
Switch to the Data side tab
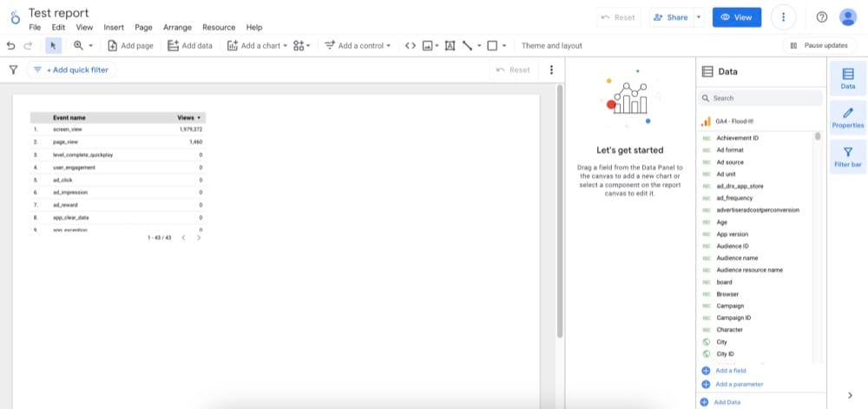[847, 79]
